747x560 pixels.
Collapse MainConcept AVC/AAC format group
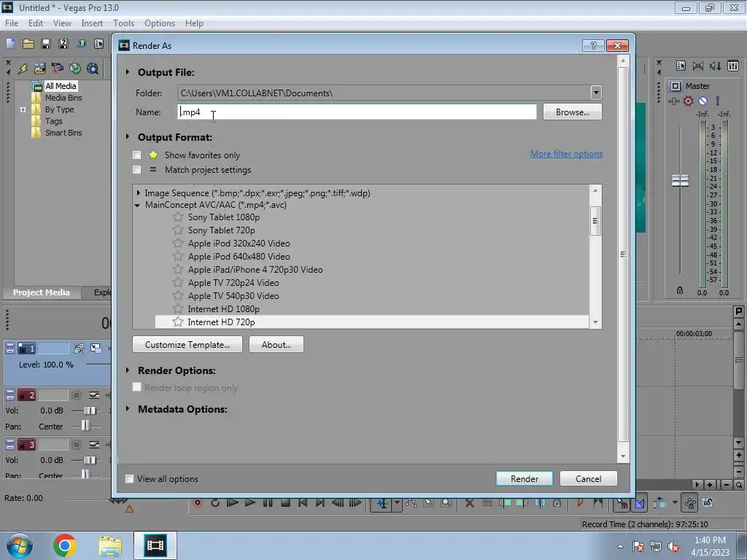(x=137, y=205)
